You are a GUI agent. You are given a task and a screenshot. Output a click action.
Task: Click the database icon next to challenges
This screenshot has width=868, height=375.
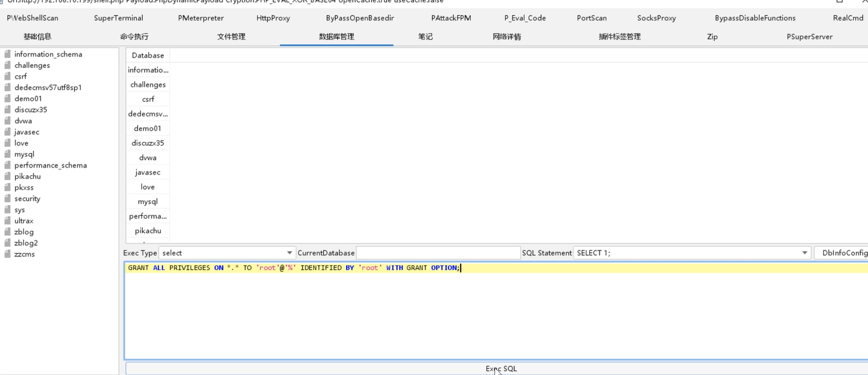pos(8,66)
